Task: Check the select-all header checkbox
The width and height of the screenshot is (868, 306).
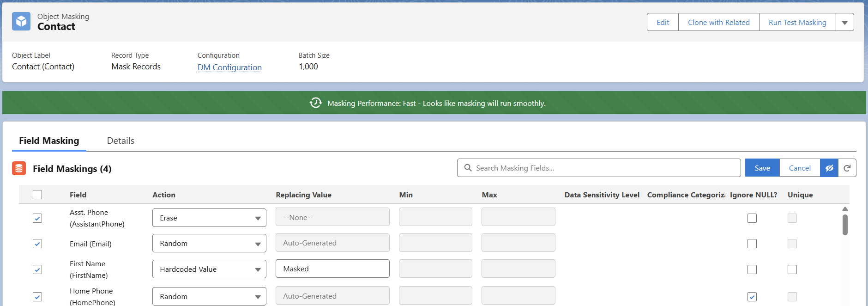Action: click(x=37, y=195)
